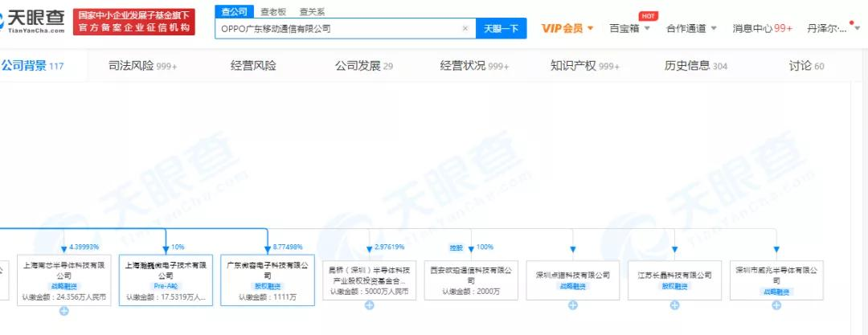
Task: Switch to the 讨论 tab
Action: click(807, 66)
